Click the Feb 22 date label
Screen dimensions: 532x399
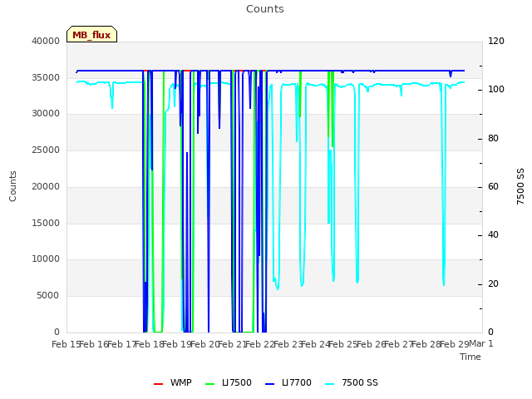coord(260,344)
